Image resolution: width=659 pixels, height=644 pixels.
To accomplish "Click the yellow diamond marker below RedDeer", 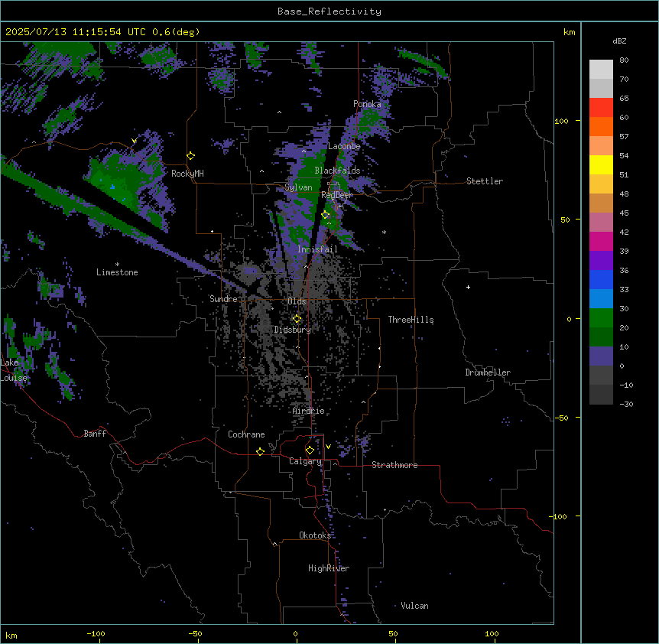I will (326, 215).
